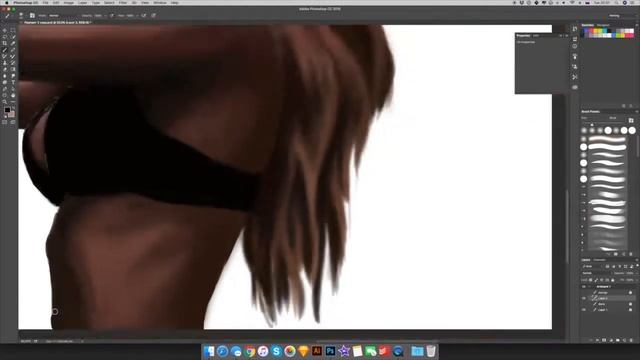Viewport: 640px width, 360px height.
Task: Toggle pressure for opacity button
Action: [111, 16]
